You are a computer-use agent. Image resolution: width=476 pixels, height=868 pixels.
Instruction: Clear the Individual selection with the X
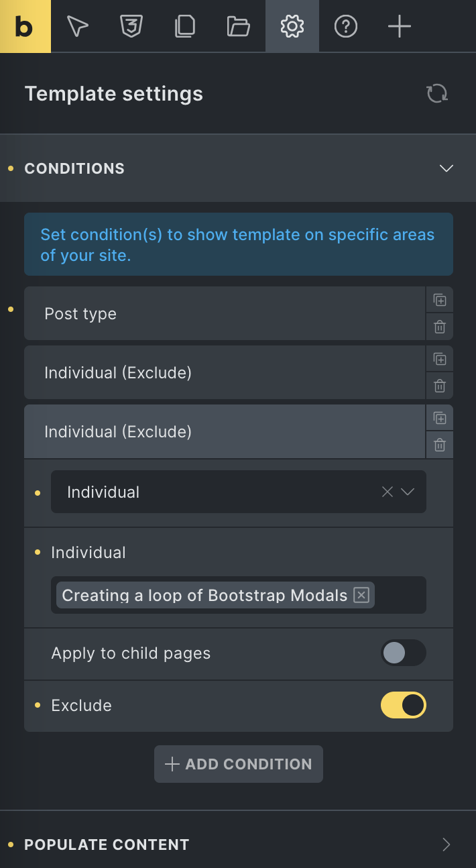(x=387, y=492)
